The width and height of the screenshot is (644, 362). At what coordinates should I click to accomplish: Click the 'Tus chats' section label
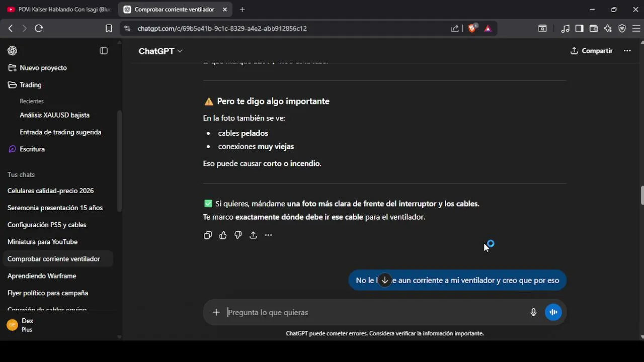(21, 175)
